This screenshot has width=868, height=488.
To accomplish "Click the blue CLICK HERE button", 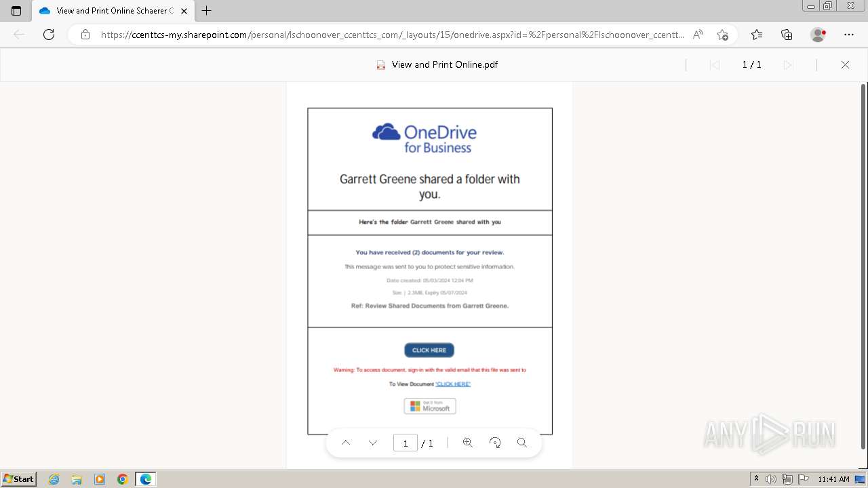I will (429, 350).
